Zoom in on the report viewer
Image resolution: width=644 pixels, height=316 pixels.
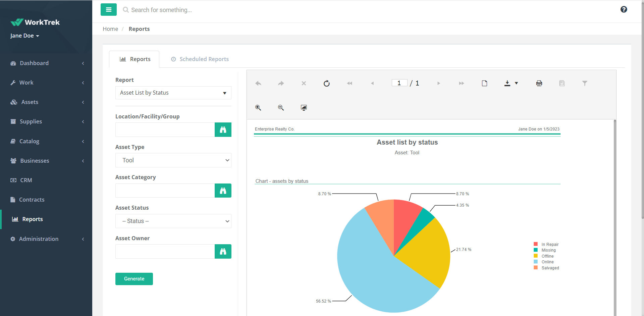[x=258, y=108]
